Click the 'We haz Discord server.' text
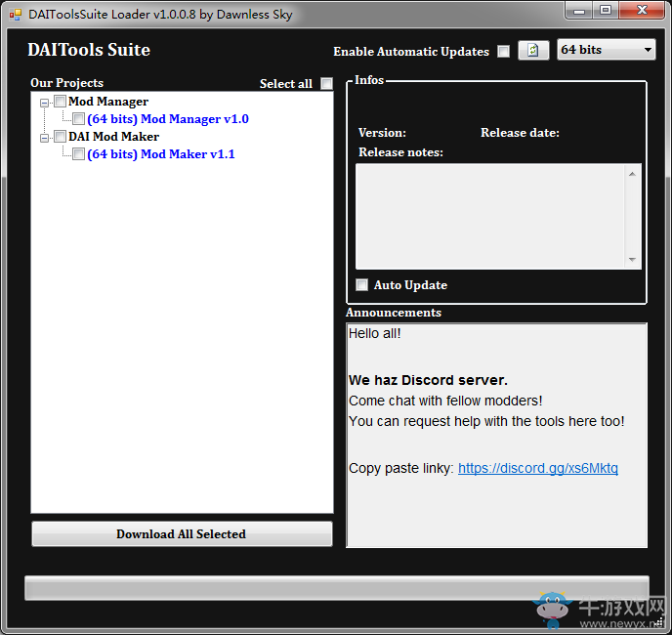The image size is (672, 635). click(x=428, y=380)
